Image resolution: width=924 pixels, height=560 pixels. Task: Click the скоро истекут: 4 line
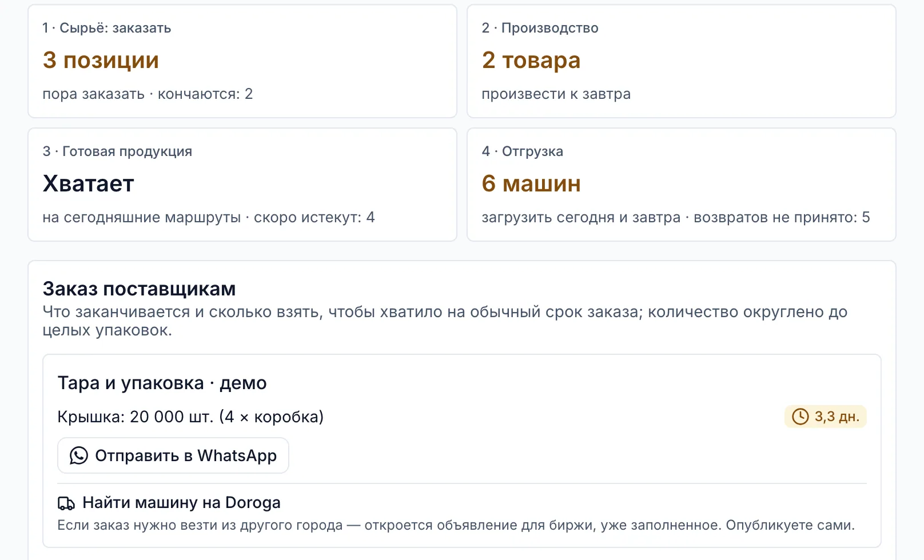click(x=314, y=217)
